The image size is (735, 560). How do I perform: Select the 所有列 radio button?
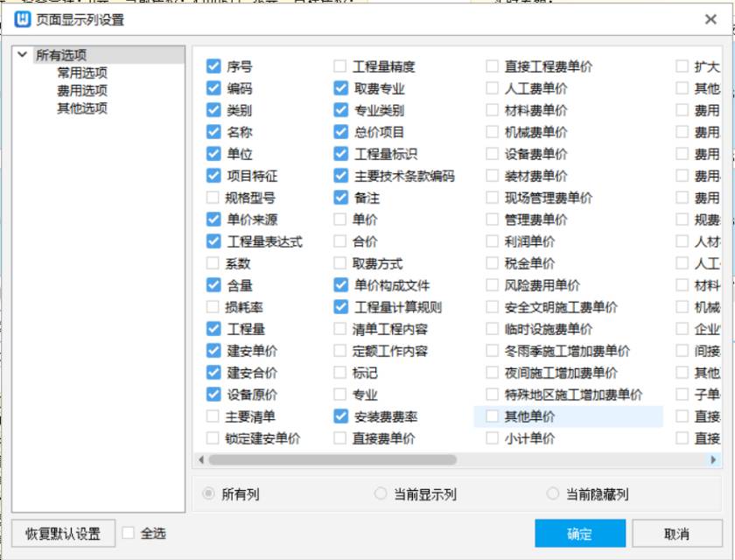pyautogui.click(x=208, y=493)
